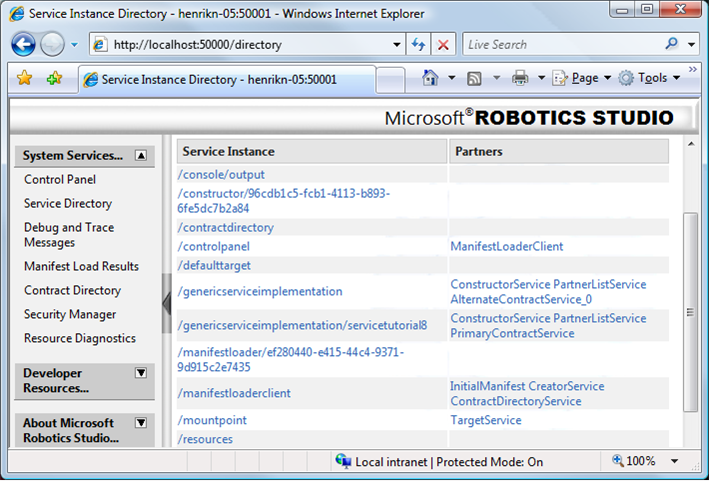Click the address bar URL field

250,45
